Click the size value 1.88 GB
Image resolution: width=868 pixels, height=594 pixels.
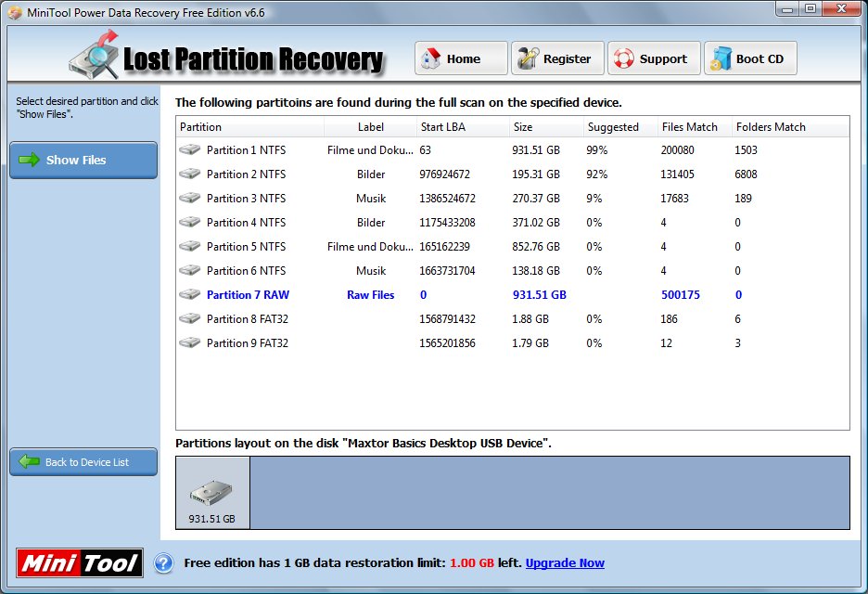pos(530,318)
